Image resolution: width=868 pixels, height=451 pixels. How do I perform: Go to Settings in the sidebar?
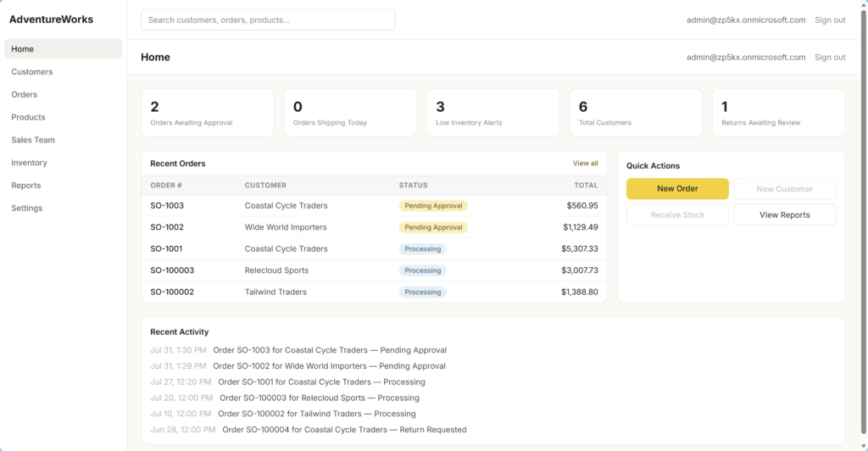[x=63, y=208]
